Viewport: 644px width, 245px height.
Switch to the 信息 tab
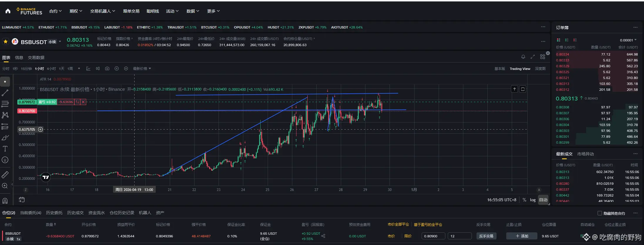click(19, 58)
